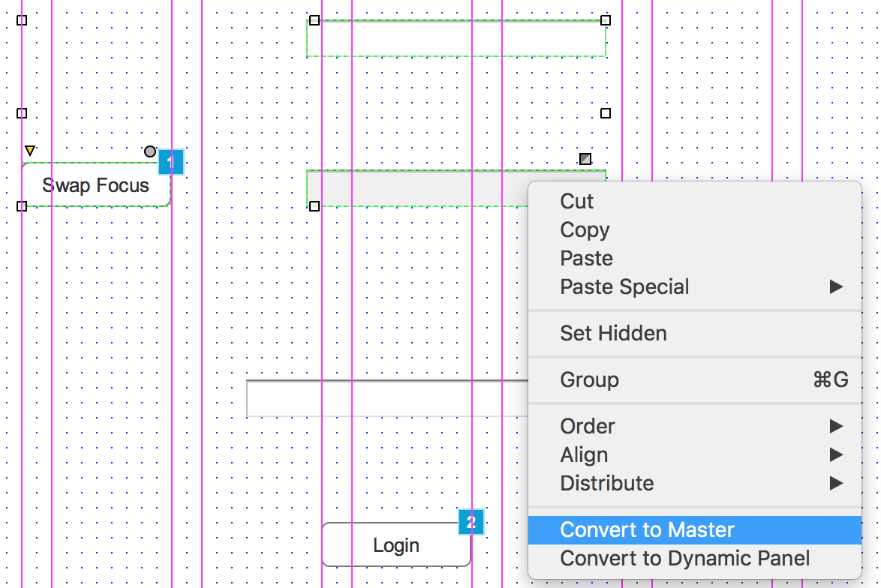The image size is (881, 588).
Task: Click gray circle handle above Swap Focus
Action: pyautogui.click(x=150, y=151)
